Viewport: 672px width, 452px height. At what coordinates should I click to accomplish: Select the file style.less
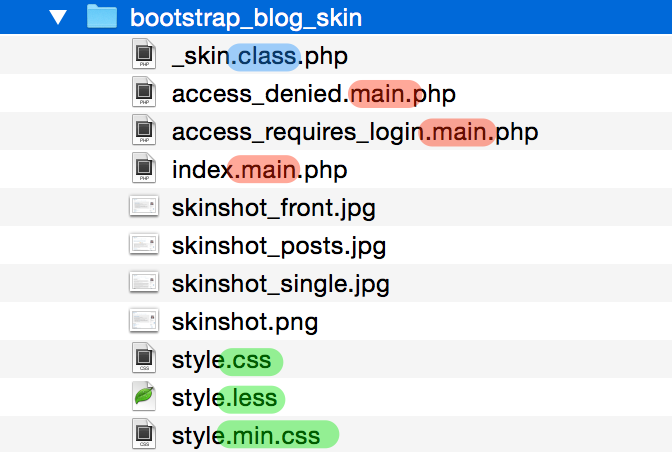pyautogui.click(x=225, y=398)
